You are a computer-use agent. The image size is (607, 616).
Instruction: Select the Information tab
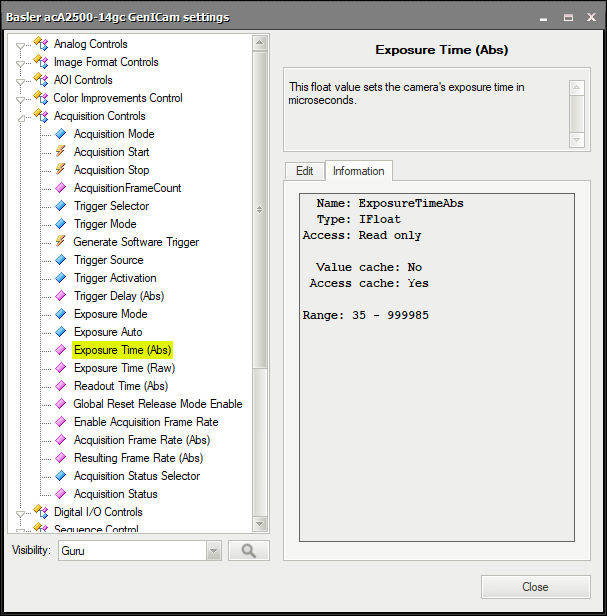pos(358,171)
